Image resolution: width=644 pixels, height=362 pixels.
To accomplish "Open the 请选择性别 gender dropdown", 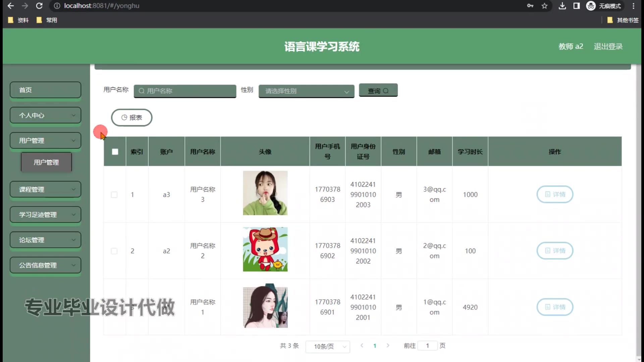I will coord(306,91).
